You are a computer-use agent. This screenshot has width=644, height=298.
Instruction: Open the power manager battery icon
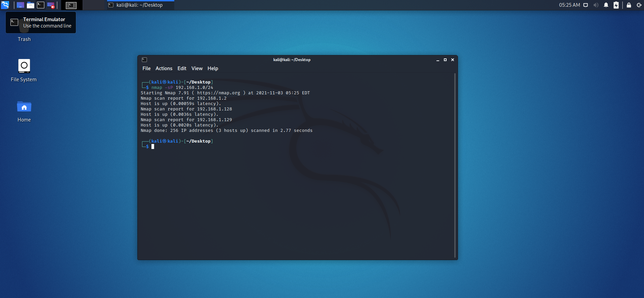616,5
